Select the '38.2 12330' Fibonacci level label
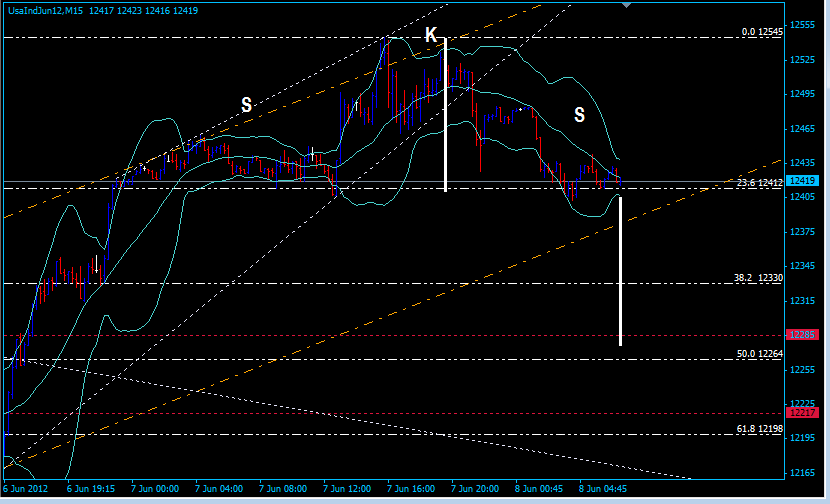This screenshot has height=504, width=830. [x=758, y=277]
